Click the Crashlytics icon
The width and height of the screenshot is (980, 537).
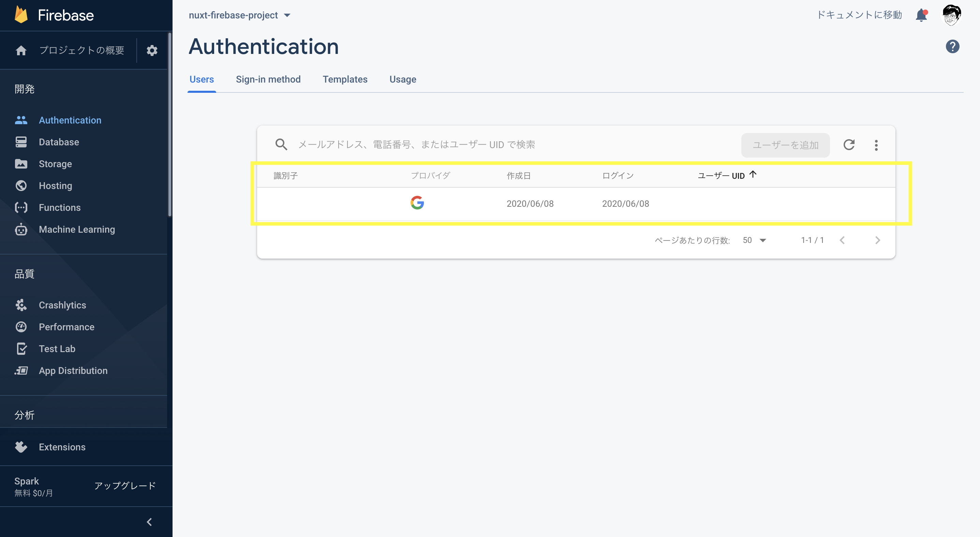(21, 305)
